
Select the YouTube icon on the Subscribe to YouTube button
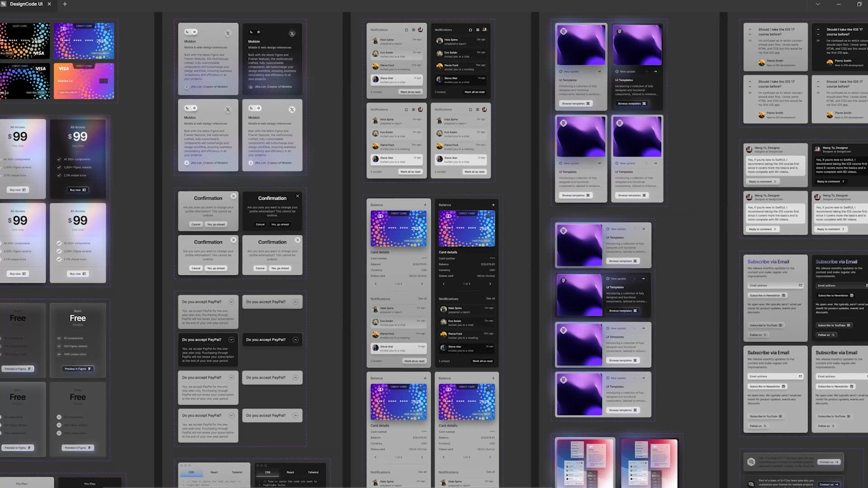pos(780,325)
